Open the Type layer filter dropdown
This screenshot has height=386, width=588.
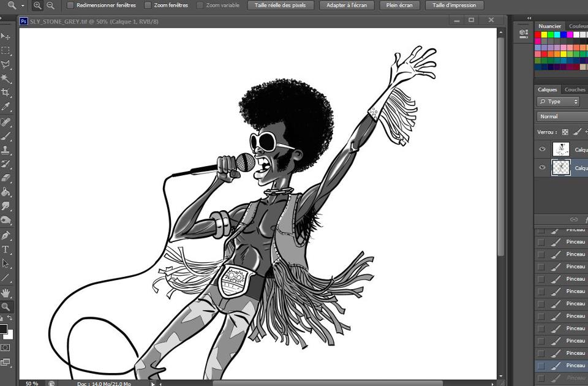tap(558, 102)
